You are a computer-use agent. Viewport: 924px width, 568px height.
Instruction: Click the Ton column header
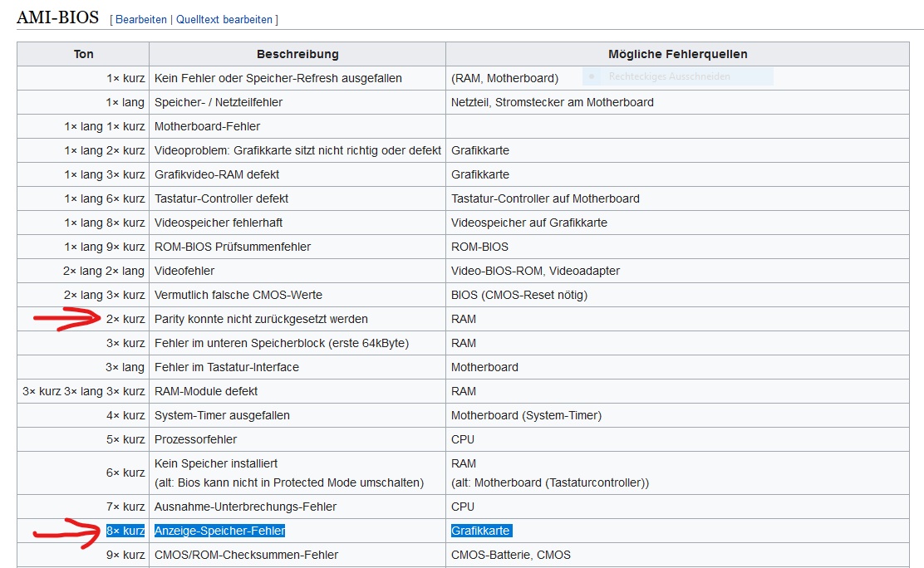point(83,54)
